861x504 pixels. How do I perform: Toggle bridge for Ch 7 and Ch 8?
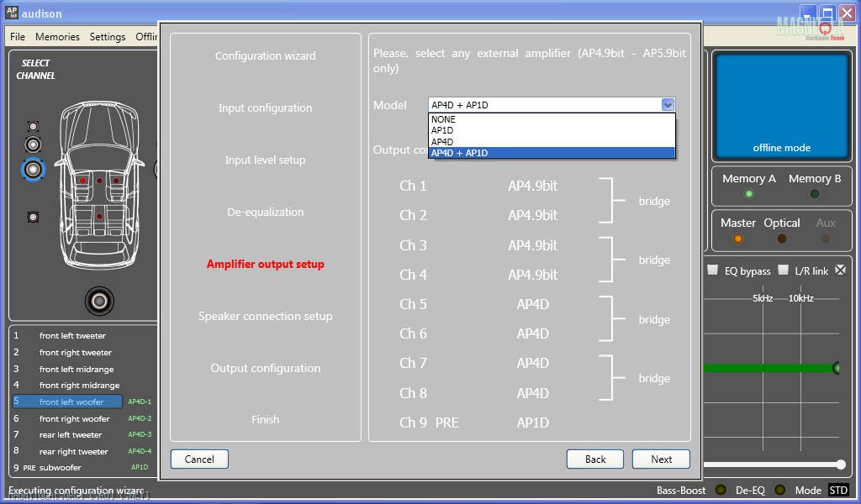654,378
